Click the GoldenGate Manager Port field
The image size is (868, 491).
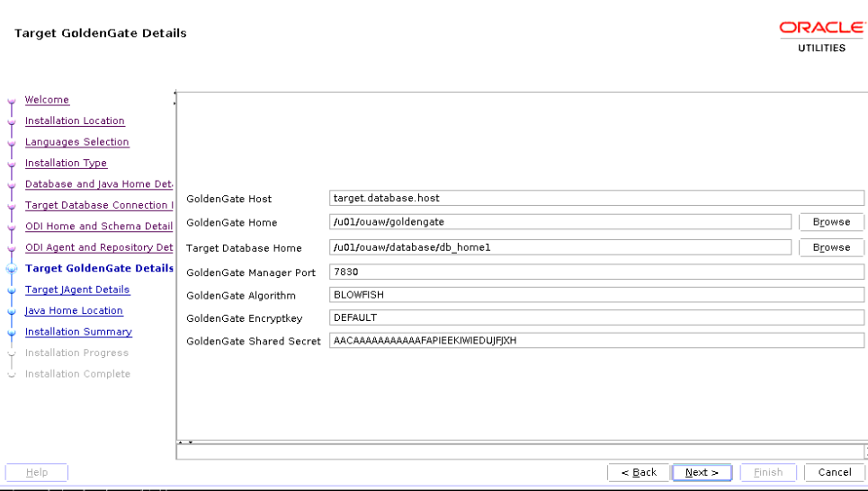point(596,272)
